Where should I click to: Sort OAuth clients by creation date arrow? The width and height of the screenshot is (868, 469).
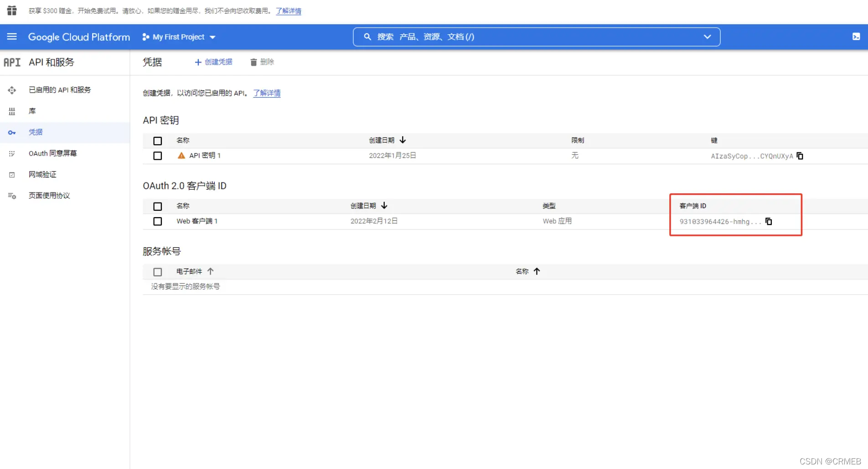click(384, 206)
